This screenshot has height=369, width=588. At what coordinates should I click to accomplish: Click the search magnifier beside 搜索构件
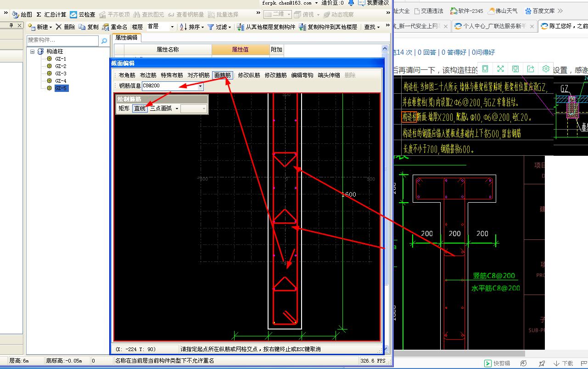(104, 41)
